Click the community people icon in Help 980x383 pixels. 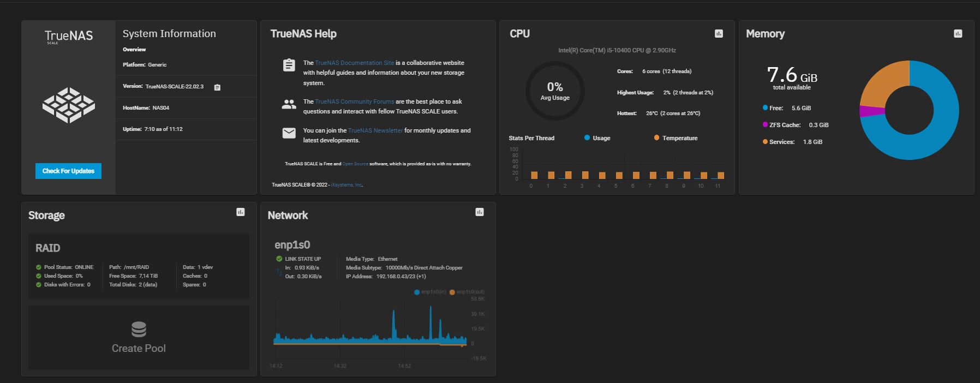pyautogui.click(x=289, y=104)
